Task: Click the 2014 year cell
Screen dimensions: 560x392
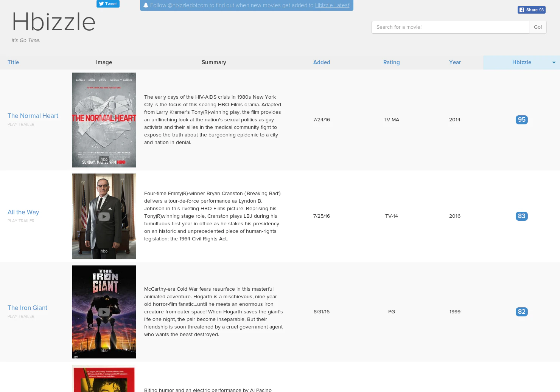Action: click(455, 120)
